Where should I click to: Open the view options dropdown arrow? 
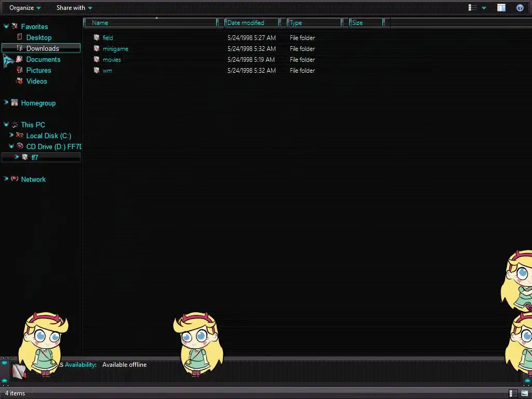(x=484, y=8)
